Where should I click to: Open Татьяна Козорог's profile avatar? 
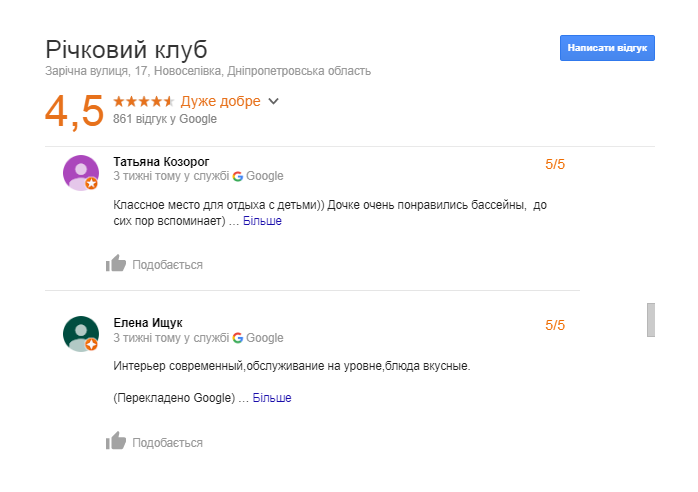81,173
